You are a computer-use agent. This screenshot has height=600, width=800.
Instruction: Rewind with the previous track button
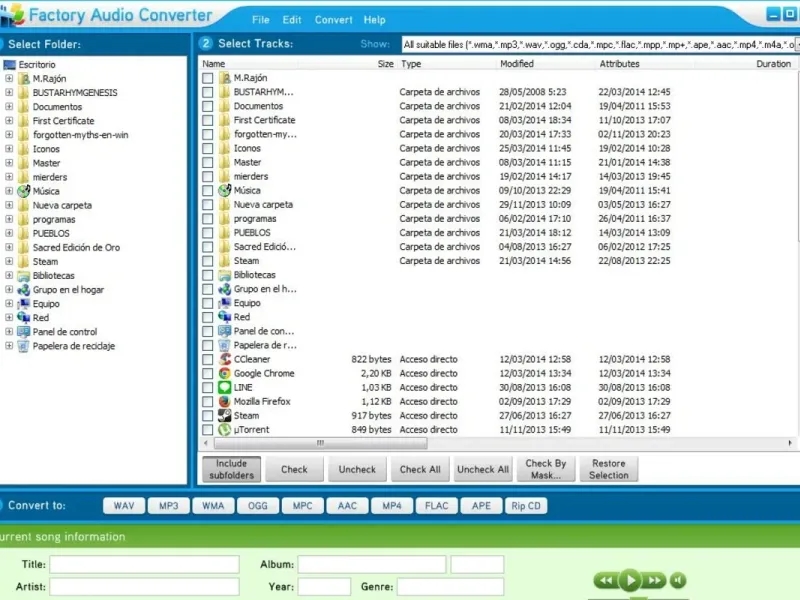[x=606, y=580]
